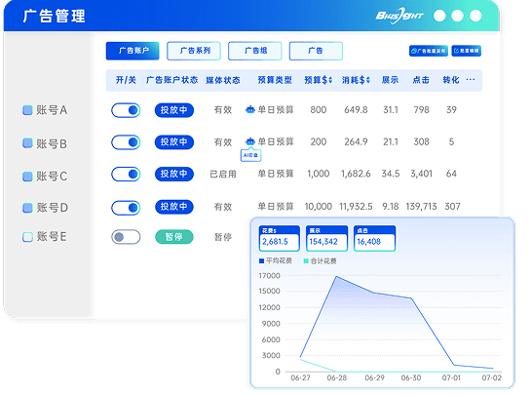
Task: Open the 广告组 tab
Action: [x=255, y=51]
